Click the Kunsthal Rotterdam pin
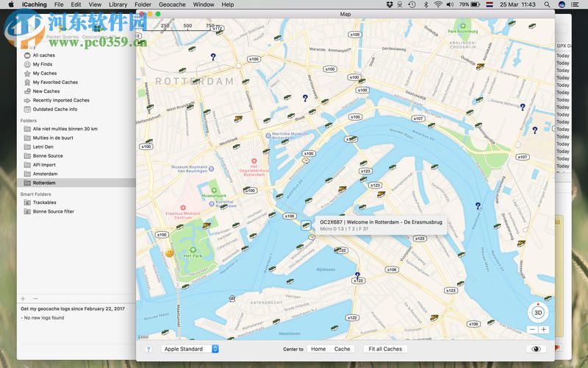The image size is (588, 368). tap(212, 204)
